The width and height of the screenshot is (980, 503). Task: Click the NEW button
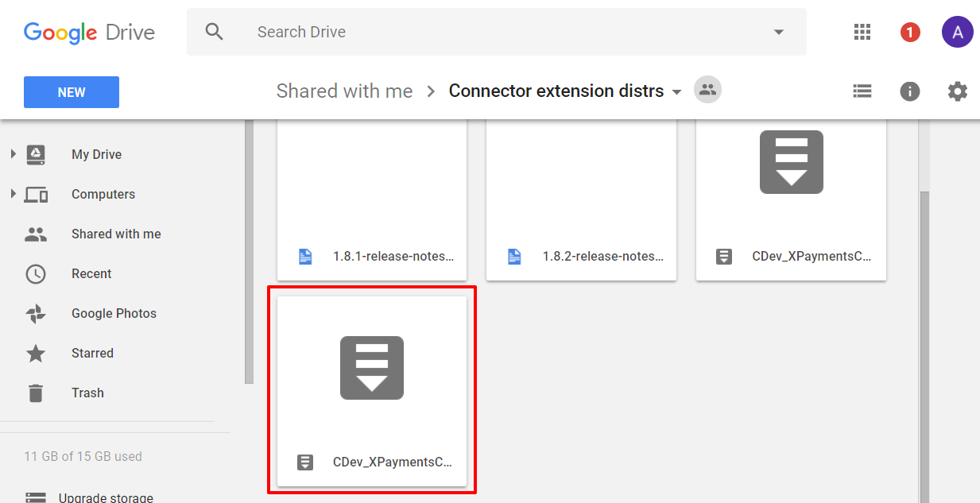(x=72, y=92)
